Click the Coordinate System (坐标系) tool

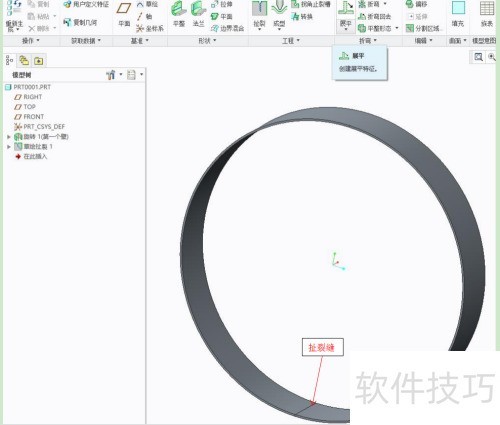coord(150,29)
